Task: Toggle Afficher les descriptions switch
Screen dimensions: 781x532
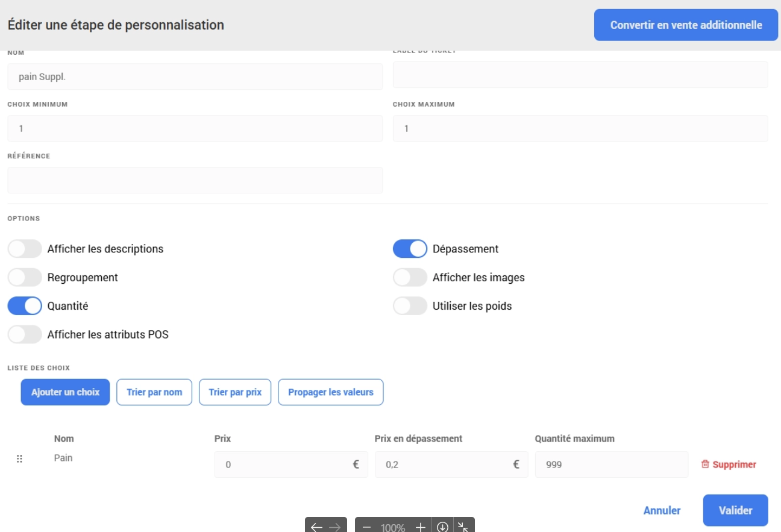Action: point(25,249)
